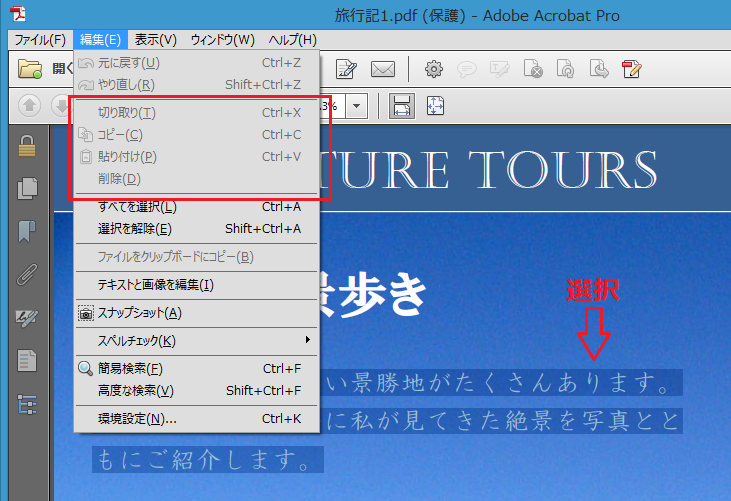This screenshot has height=501, width=731.
Task: Choose ファイルをクリップボードにコピー(B) entry
Action: pos(197,257)
